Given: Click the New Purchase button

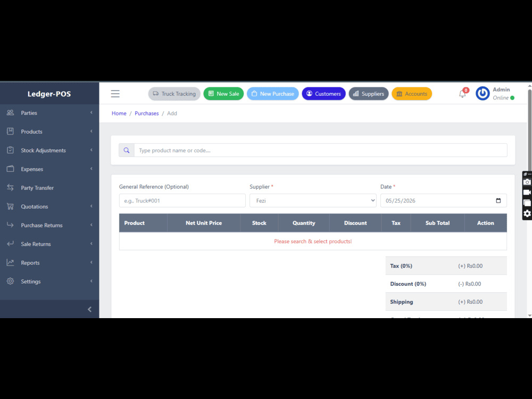Looking at the screenshot, I should [272, 94].
